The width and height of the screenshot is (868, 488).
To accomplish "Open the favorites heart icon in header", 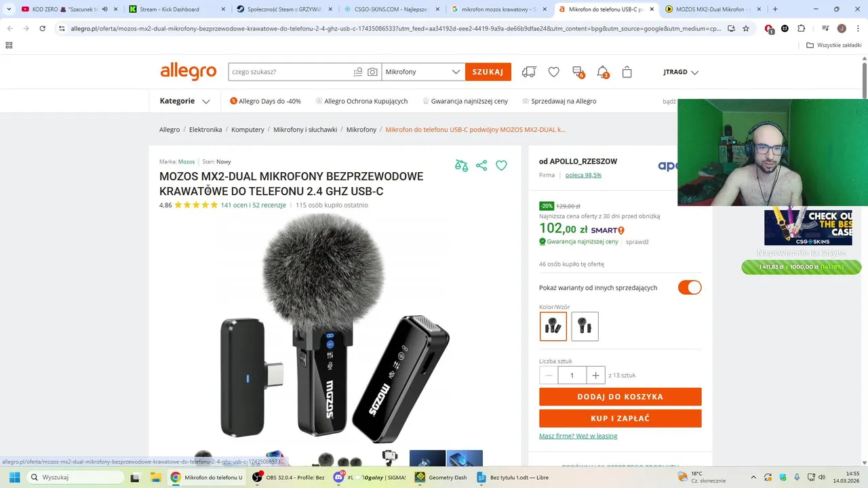I will [x=554, y=72].
